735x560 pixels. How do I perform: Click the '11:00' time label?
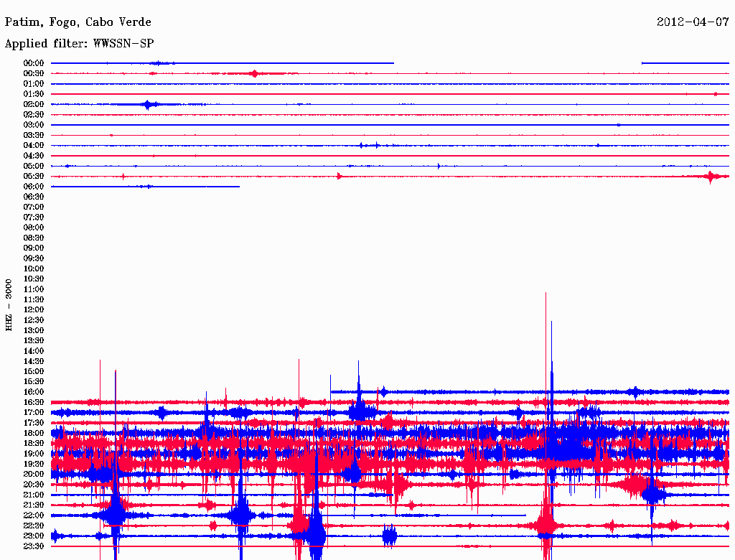point(34,289)
